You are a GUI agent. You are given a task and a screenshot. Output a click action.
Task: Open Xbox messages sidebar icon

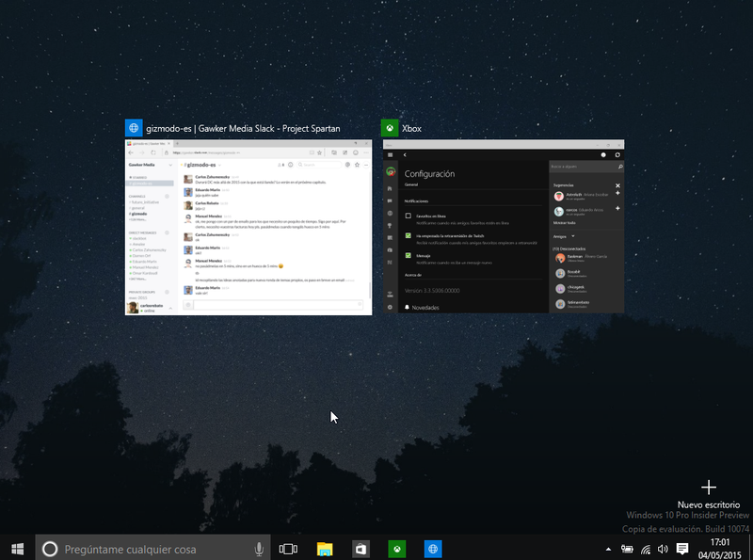(x=390, y=200)
